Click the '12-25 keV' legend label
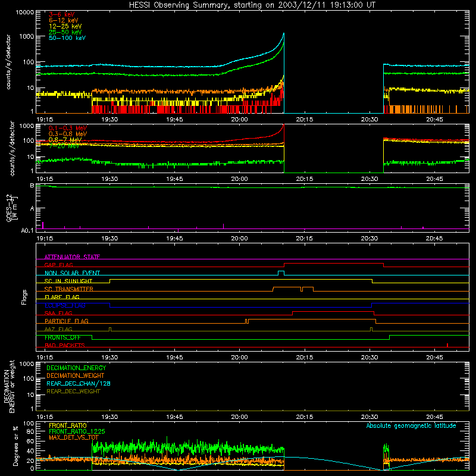This screenshot has height=476, width=476. 65,26
